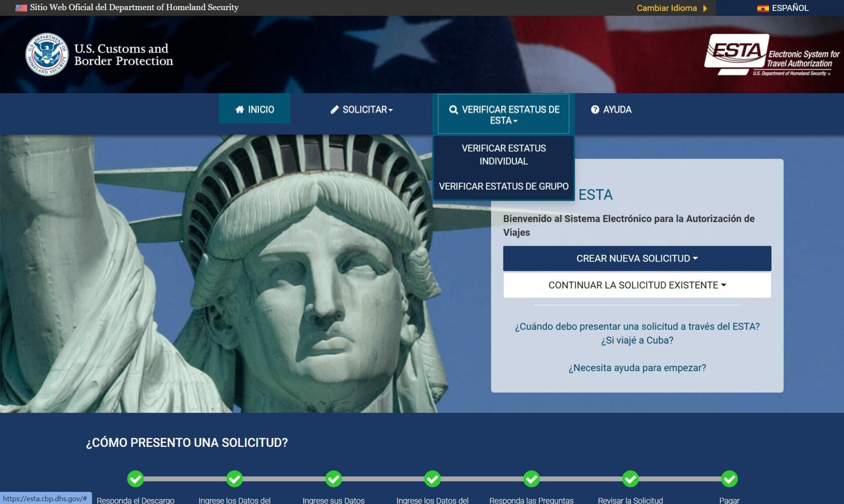The image size is (844, 504).
Task: Expand CREAR NUEVA SOLICITUD dropdown
Action: tap(637, 258)
